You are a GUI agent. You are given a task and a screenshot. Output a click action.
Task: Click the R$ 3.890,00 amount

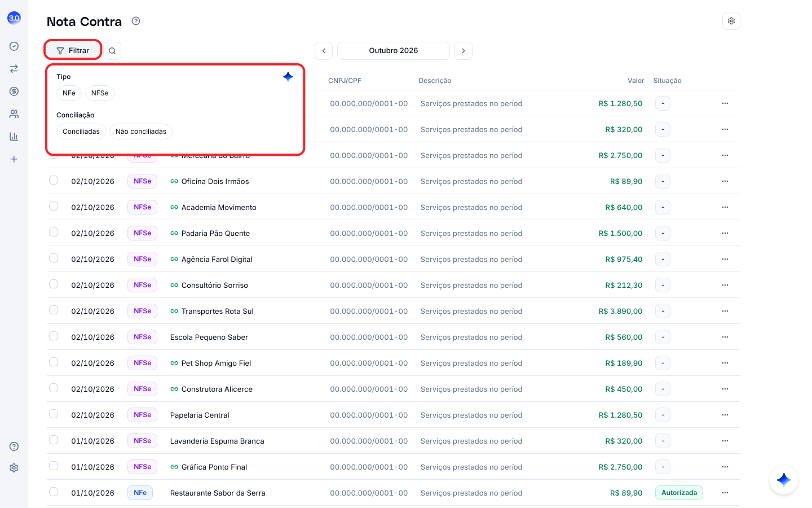tap(620, 312)
